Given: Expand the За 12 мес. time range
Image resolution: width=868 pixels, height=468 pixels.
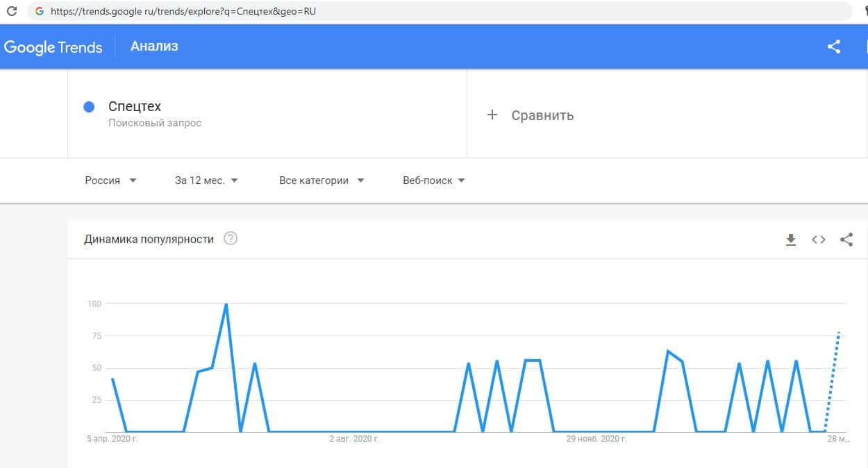Looking at the screenshot, I should (x=206, y=181).
